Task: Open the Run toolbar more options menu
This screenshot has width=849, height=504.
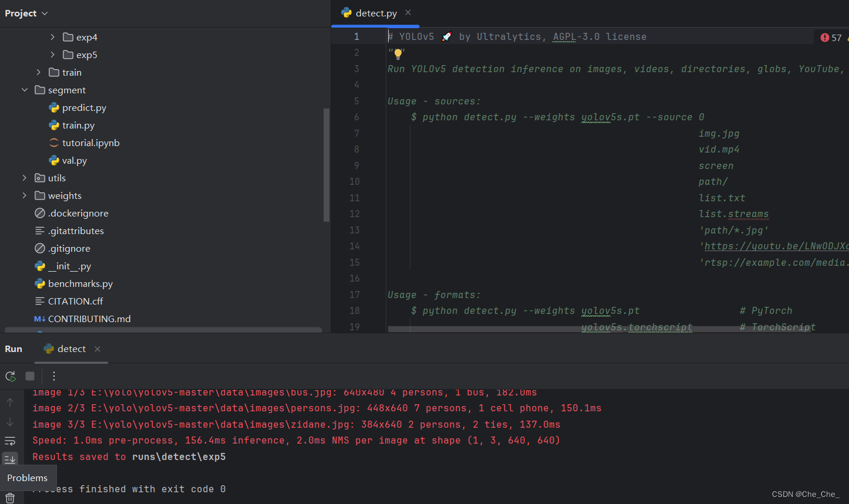Action: pyautogui.click(x=54, y=376)
